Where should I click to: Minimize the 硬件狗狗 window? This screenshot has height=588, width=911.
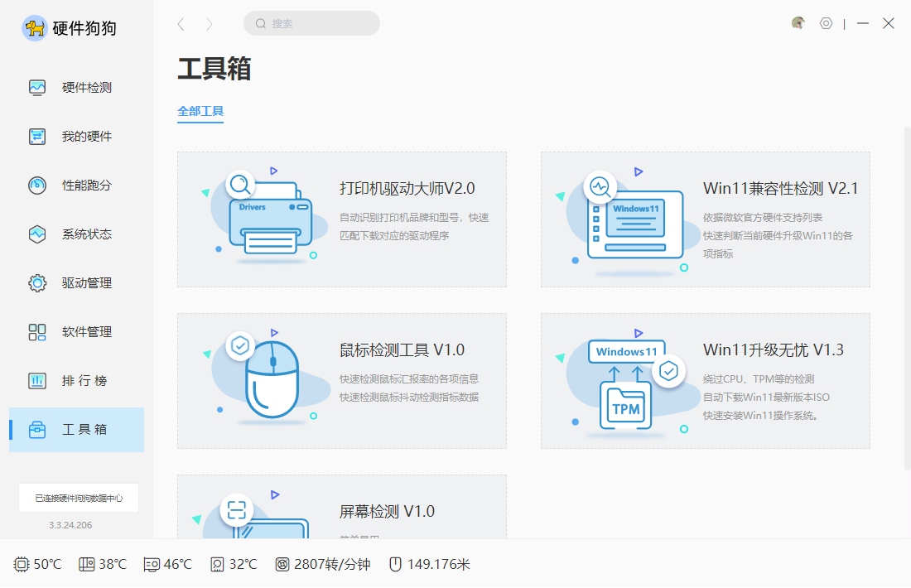(x=863, y=23)
